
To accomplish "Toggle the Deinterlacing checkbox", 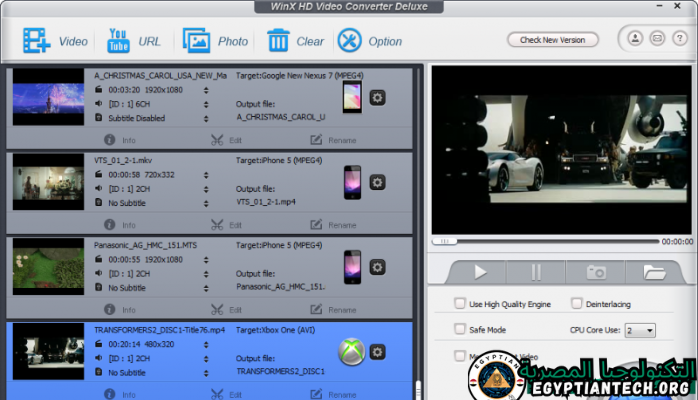I will pyautogui.click(x=577, y=304).
